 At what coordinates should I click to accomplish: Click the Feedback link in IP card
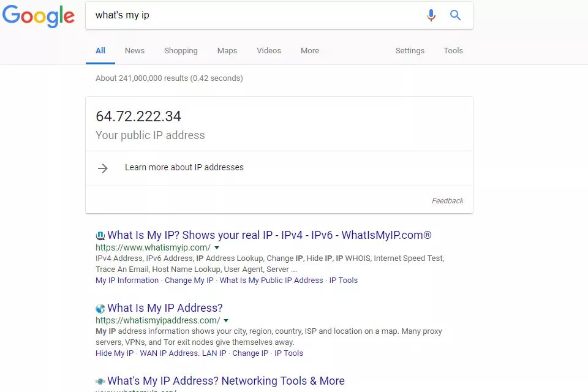[x=447, y=201]
